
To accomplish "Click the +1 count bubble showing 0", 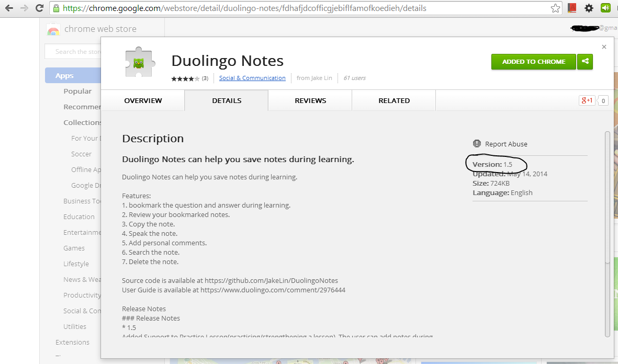I will pyautogui.click(x=603, y=100).
